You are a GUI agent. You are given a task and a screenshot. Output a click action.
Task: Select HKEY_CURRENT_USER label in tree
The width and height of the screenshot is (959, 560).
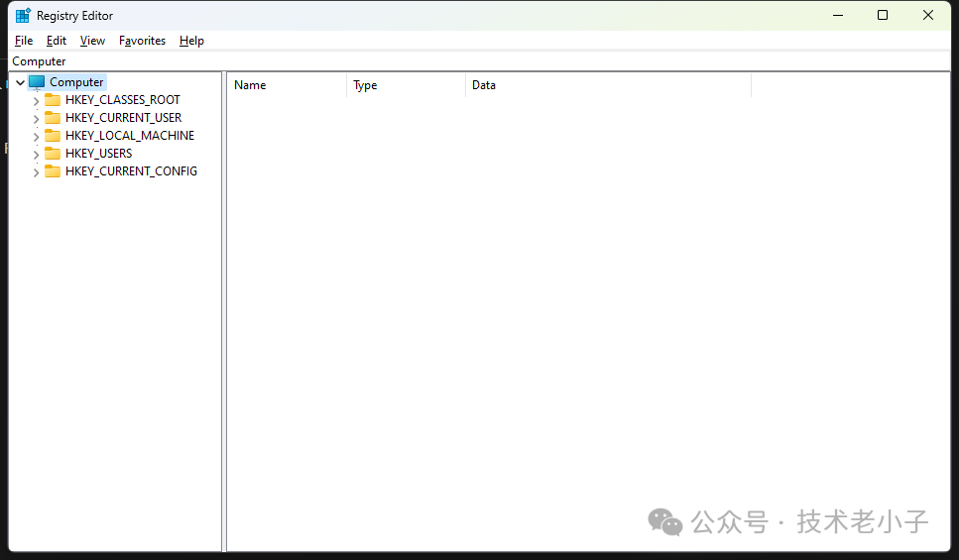tap(124, 117)
